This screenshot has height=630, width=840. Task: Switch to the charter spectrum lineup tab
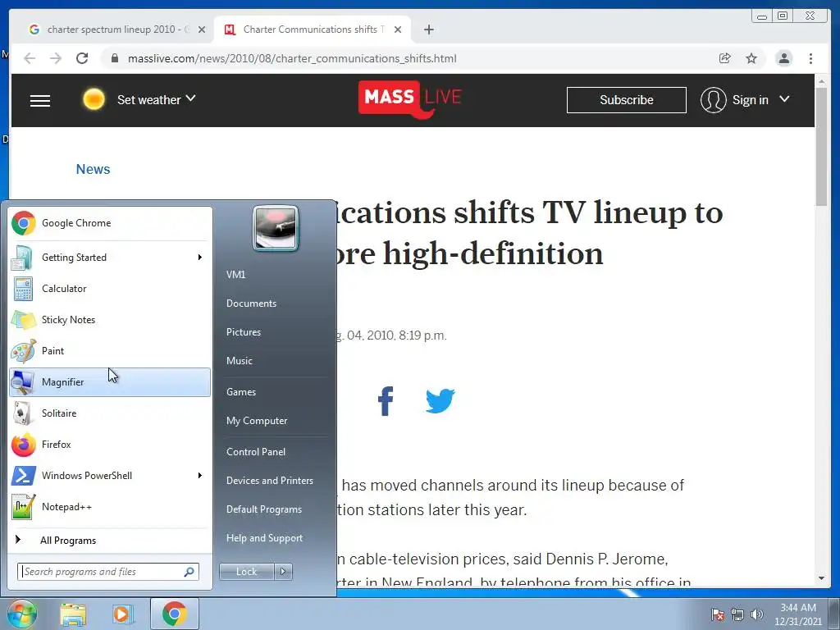click(118, 30)
